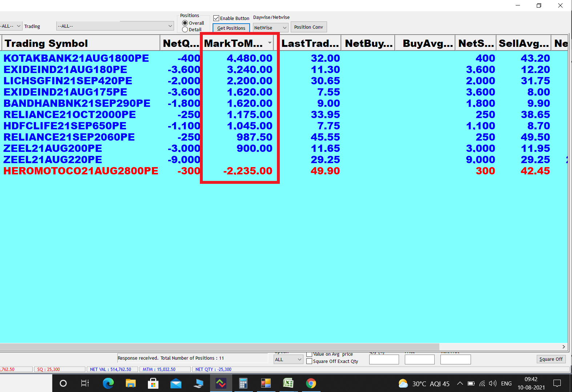
Task: Click Position Conv button
Action: pyautogui.click(x=309, y=27)
